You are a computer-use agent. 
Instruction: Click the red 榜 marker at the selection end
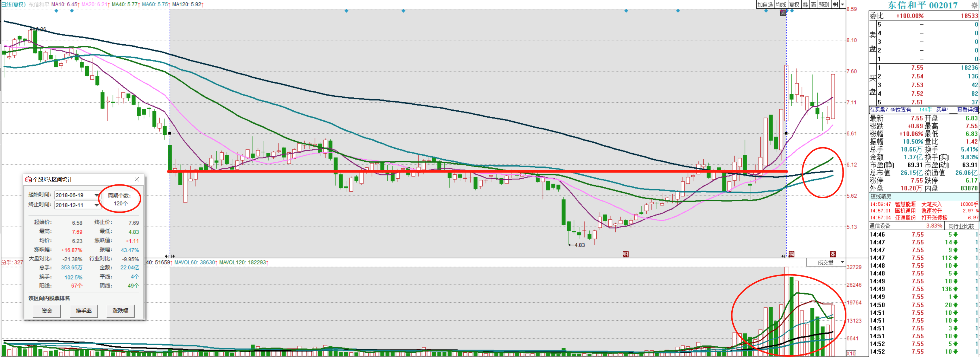[792, 254]
